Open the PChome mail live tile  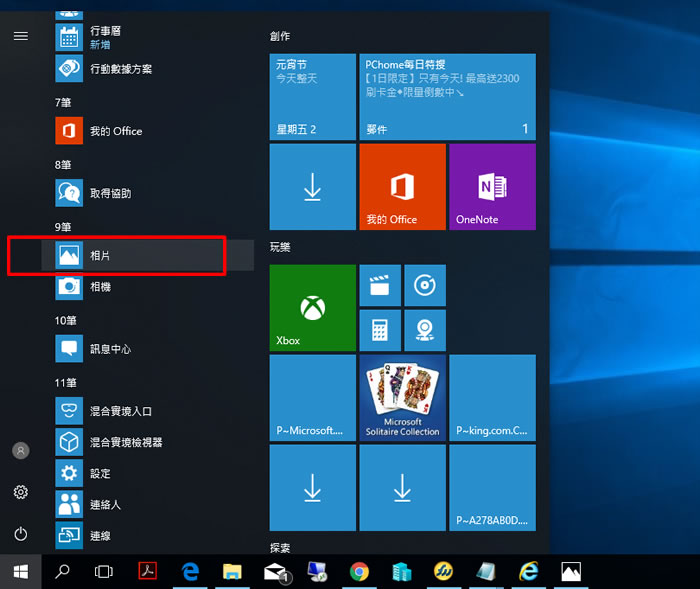[447, 96]
